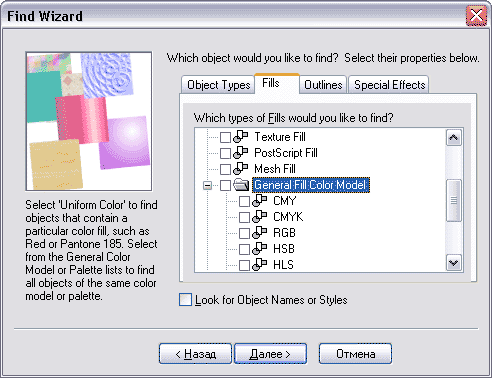The height and width of the screenshot is (378, 492).
Task: Switch to the Object Types tab
Action: 218,85
